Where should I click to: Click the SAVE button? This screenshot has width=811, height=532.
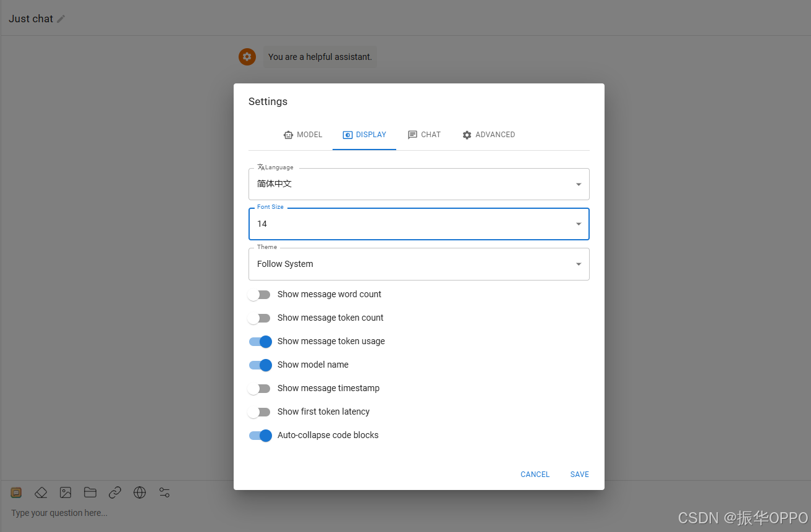pos(580,475)
